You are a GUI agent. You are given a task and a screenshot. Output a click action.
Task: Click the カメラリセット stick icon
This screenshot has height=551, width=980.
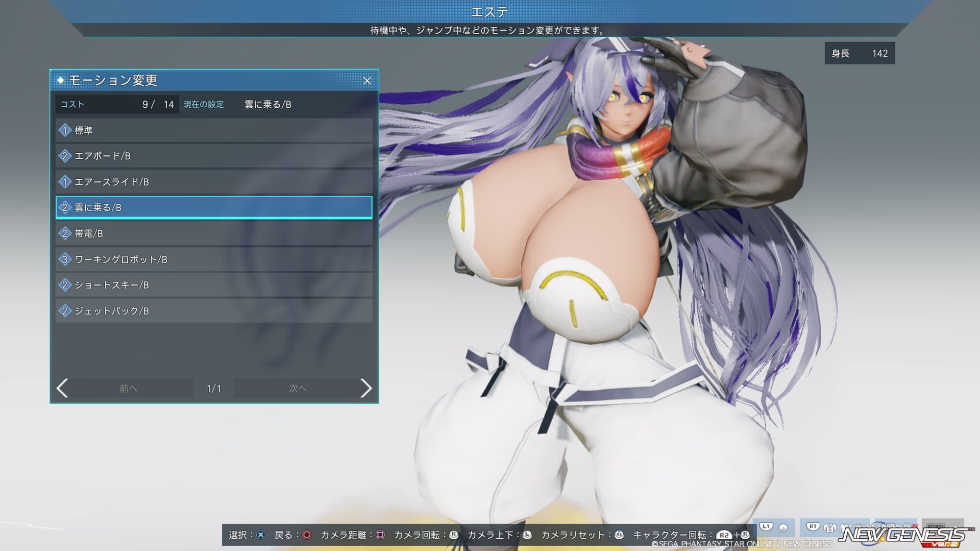[619, 535]
